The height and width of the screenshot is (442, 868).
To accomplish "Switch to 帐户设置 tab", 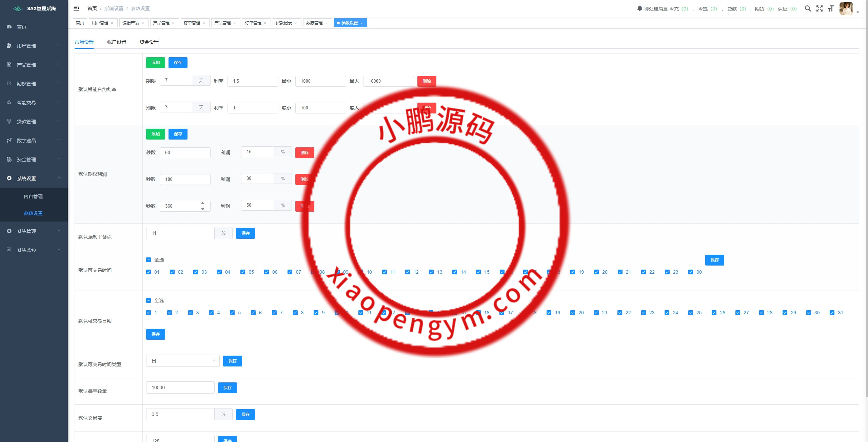I will click(x=116, y=42).
